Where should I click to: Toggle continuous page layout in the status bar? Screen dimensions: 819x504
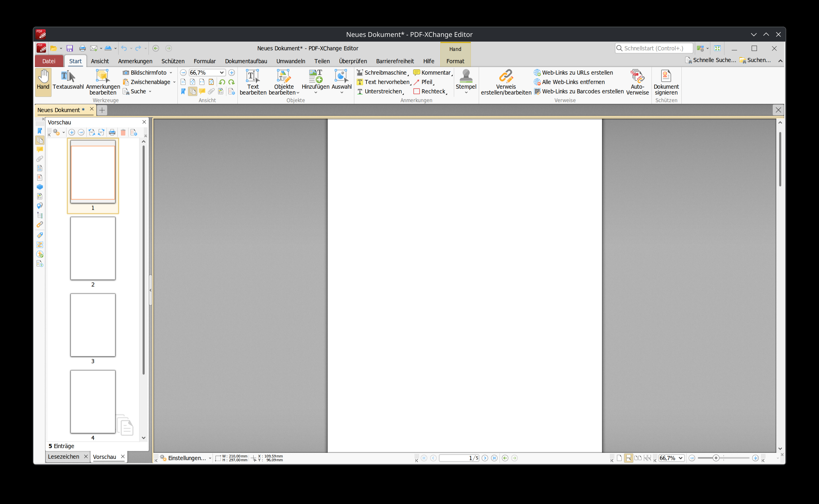[x=628, y=458]
